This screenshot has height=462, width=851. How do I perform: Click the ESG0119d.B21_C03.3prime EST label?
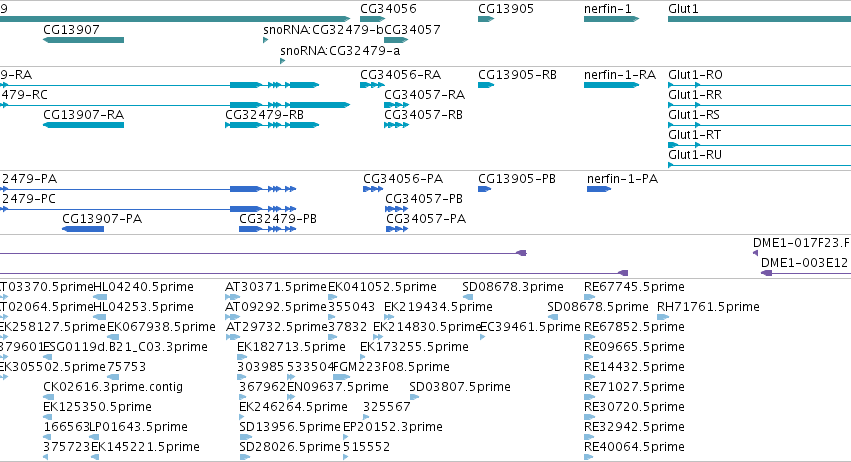pyautogui.click(x=125, y=347)
